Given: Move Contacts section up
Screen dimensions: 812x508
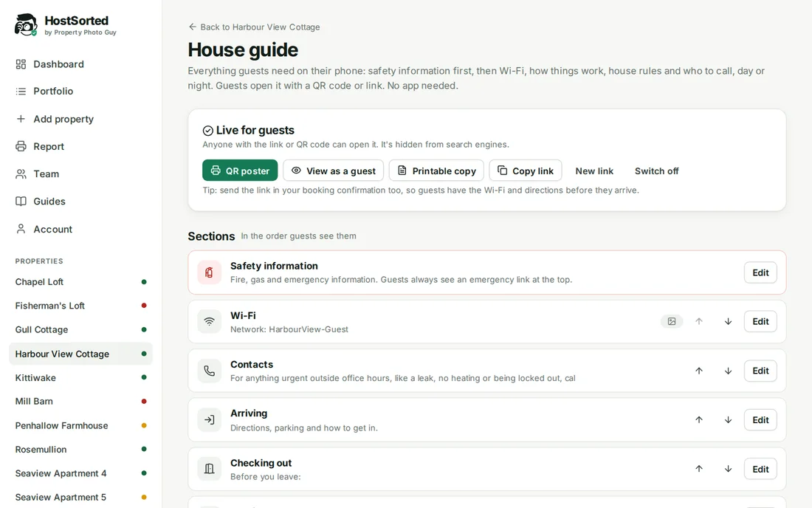Looking at the screenshot, I should (699, 371).
